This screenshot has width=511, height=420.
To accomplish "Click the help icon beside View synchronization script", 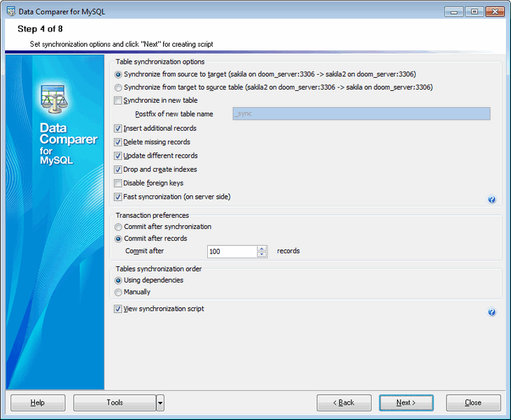I will point(491,311).
